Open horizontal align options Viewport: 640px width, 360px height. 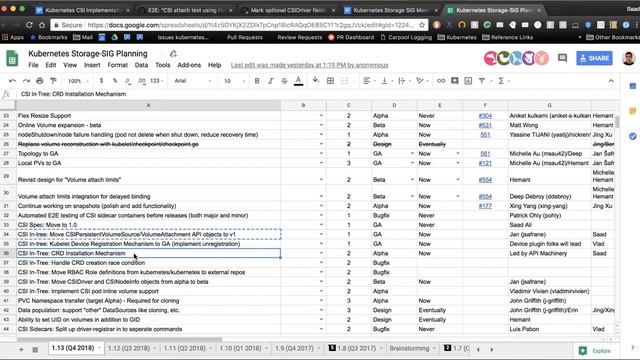[369, 81]
